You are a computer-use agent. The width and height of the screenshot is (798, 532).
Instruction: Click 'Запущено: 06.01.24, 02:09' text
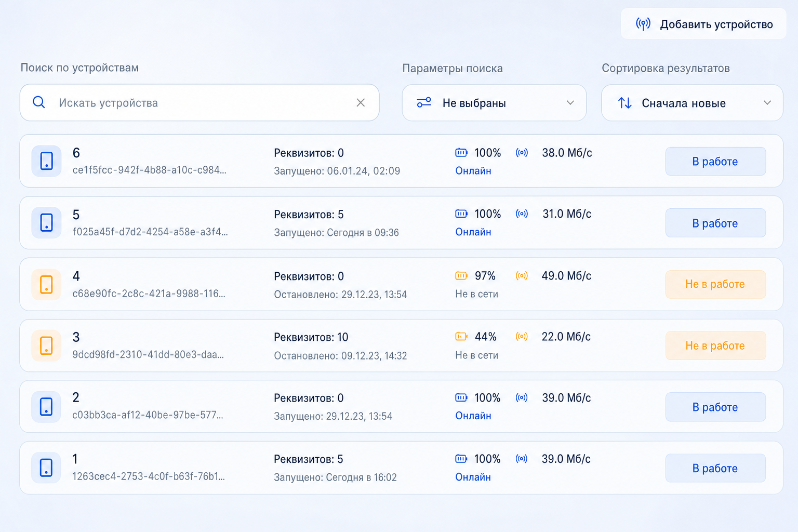[337, 171]
